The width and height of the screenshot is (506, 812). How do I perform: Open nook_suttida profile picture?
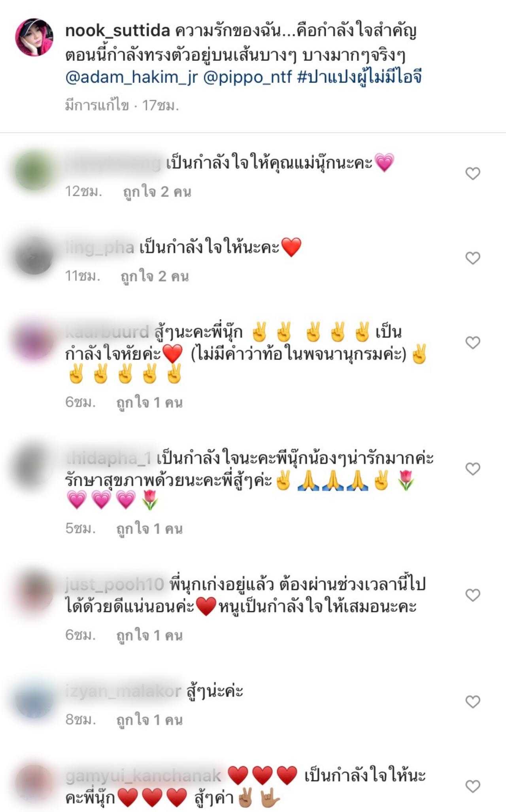pyautogui.click(x=34, y=37)
